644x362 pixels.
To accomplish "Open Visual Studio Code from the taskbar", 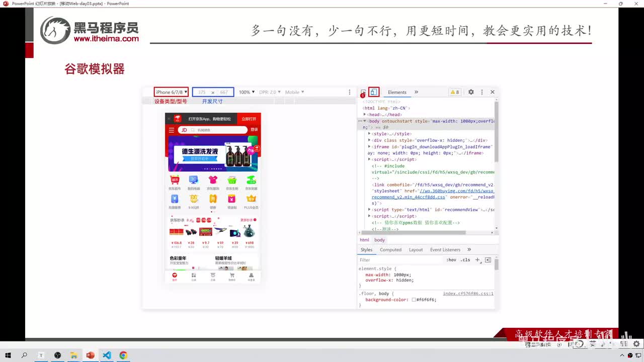I will pyautogui.click(x=107, y=355).
